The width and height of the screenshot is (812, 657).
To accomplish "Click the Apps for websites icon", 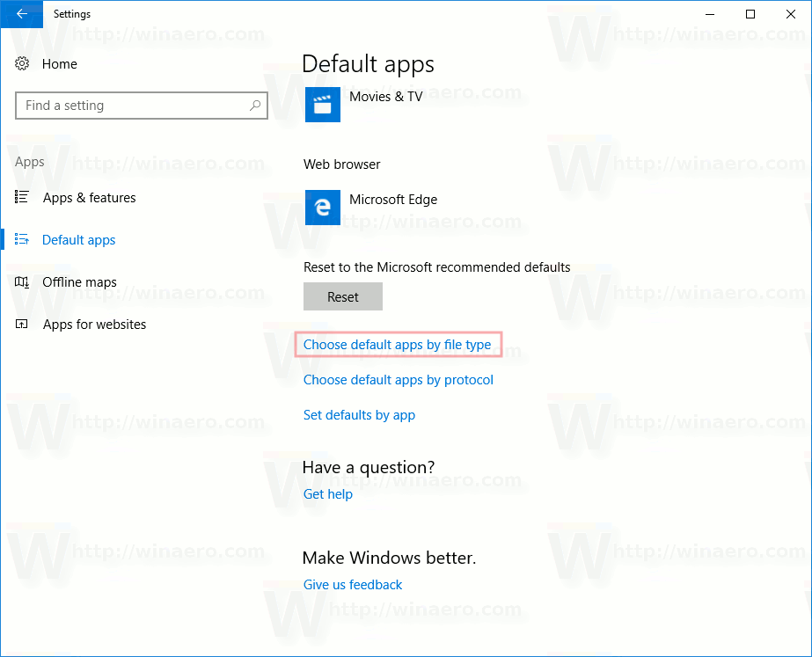I will pyautogui.click(x=21, y=324).
